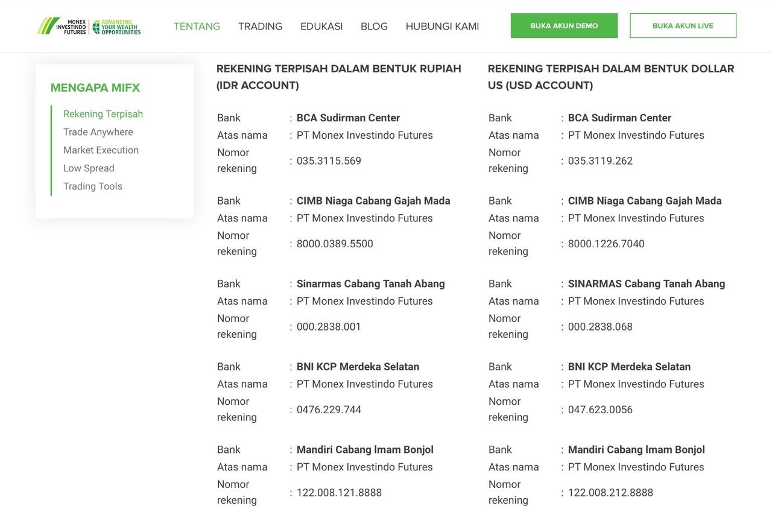
Task: Select Rekening Terpisah in the sidebar
Action: point(103,114)
